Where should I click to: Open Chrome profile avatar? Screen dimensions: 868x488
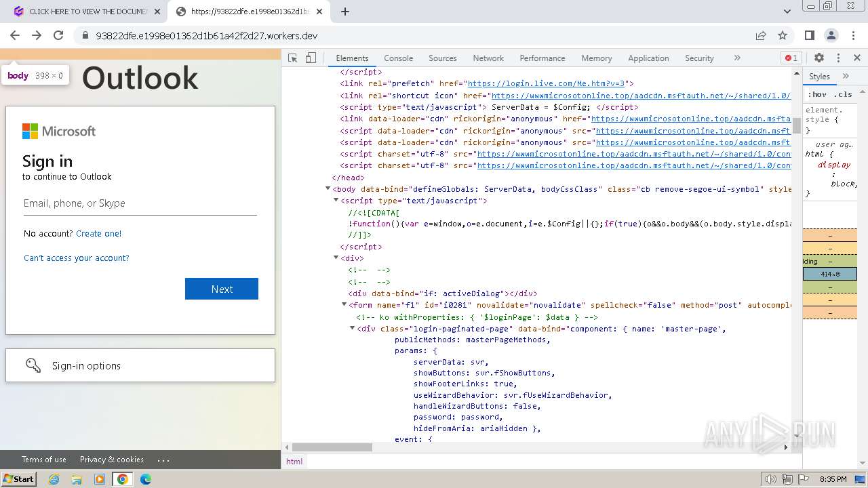coord(831,35)
